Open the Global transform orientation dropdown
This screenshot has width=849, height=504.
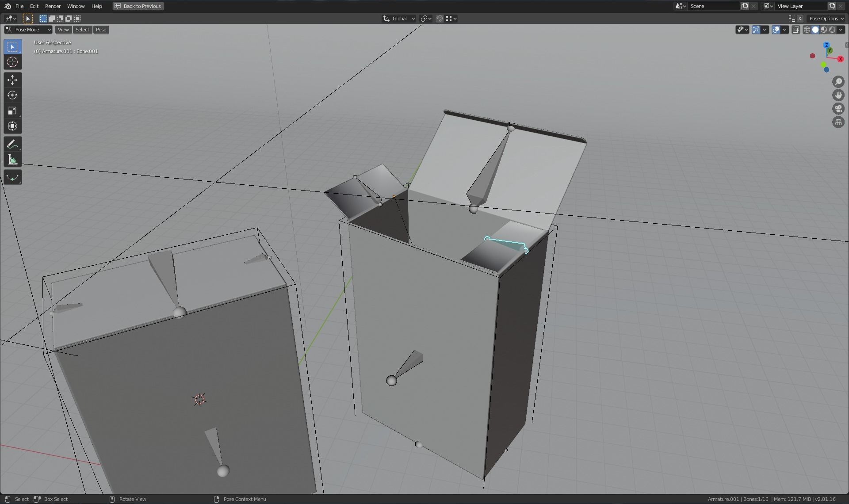(x=399, y=19)
